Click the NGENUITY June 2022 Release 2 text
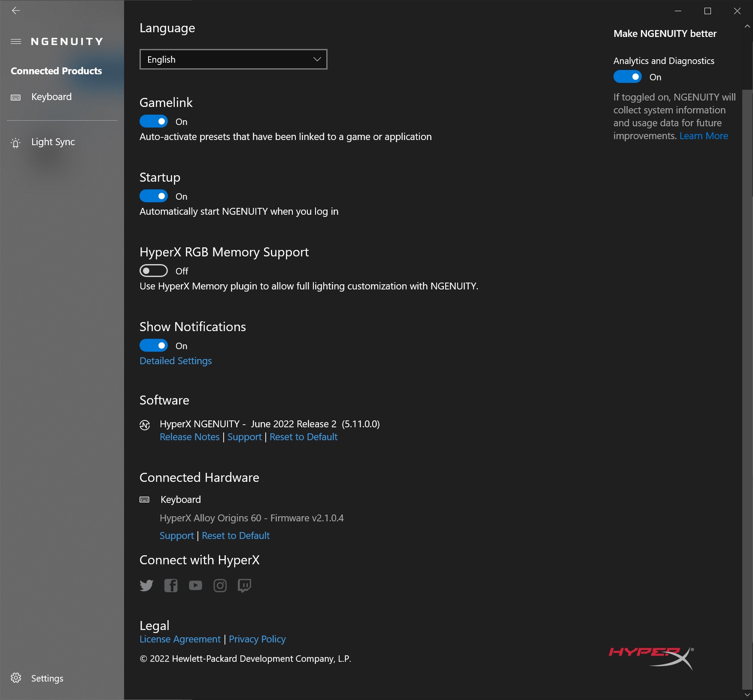Image resolution: width=753 pixels, height=700 pixels. [x=270, y=424]
